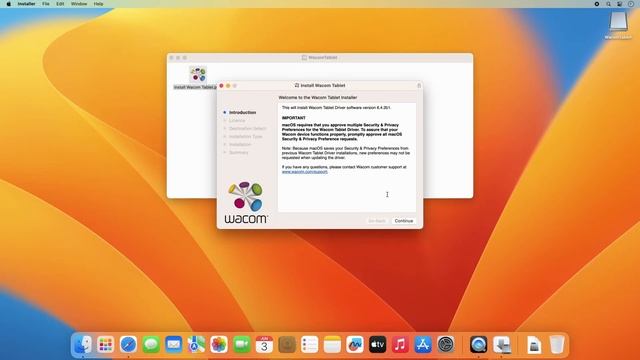
Task: Select the Introduction step in installer sidebar
Action: [x=242, y=112]
